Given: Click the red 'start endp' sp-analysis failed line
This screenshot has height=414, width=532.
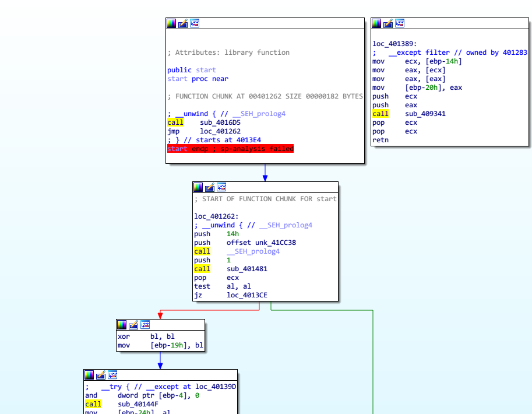Looking at the screenshot, I should click(x=230, y=149).
